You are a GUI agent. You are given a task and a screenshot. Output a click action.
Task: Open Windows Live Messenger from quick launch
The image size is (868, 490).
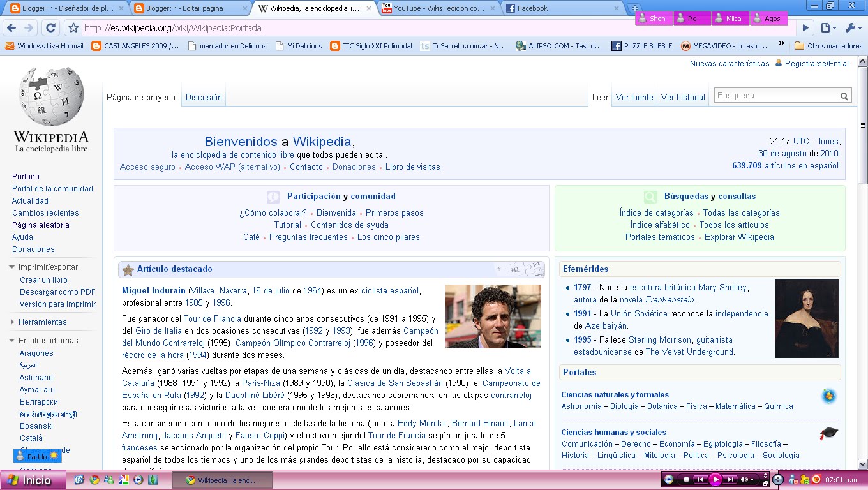click(x=109, y=480)
